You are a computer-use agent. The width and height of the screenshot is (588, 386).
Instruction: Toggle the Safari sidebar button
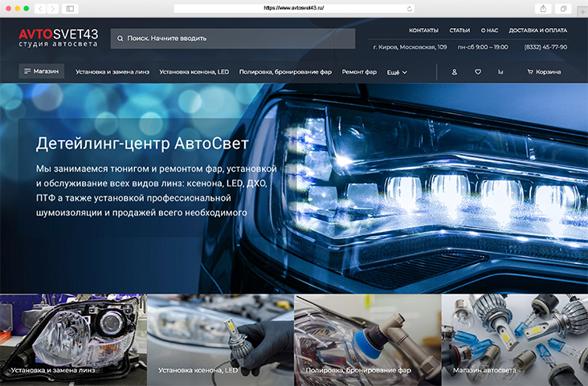[x=70, y=8]
